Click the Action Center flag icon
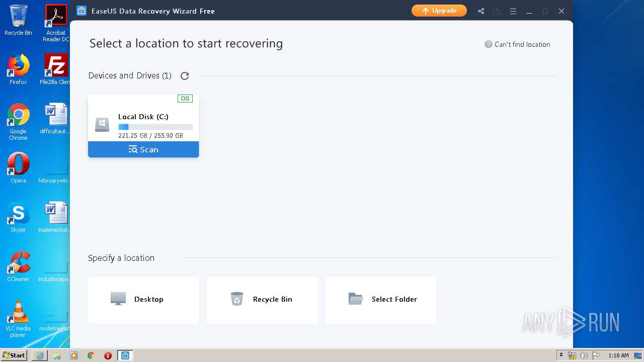The height and width of the screenshot is (362, 644). coord(596,355)
